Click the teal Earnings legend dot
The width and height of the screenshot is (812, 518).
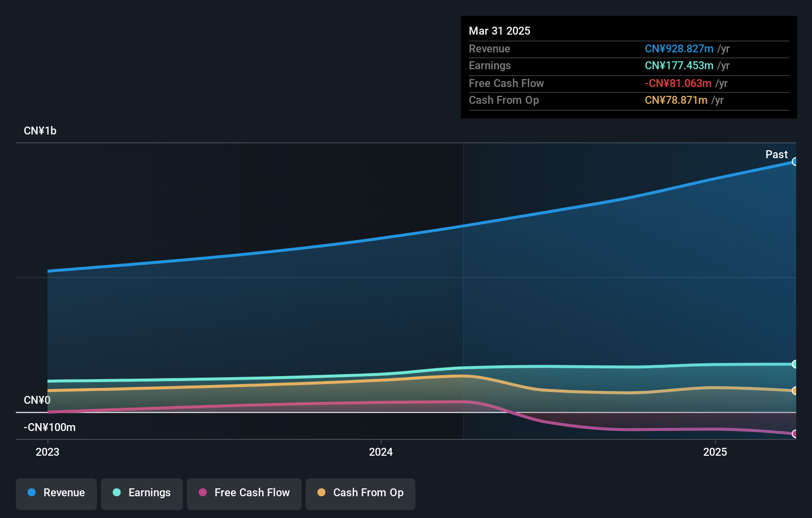[117, 492]
